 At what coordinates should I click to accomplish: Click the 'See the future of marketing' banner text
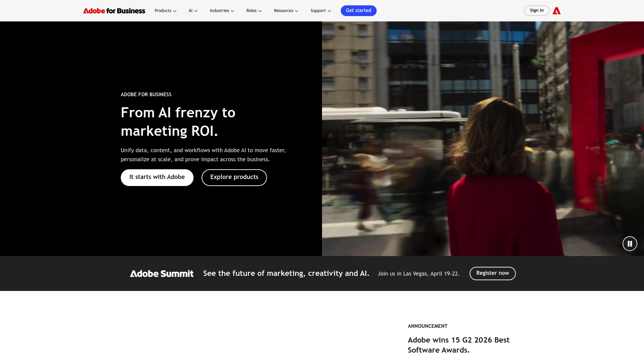click(x=286, y=274)
